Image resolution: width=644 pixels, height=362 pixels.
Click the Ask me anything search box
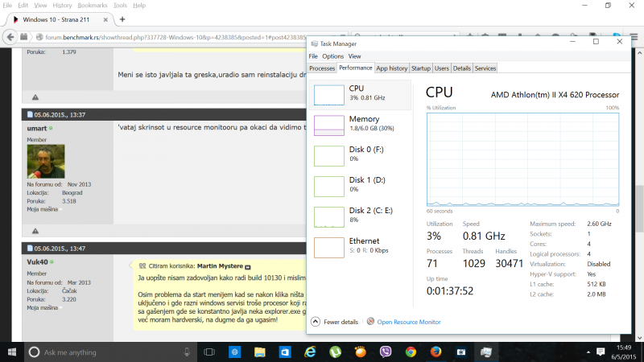tap(110, 352)
